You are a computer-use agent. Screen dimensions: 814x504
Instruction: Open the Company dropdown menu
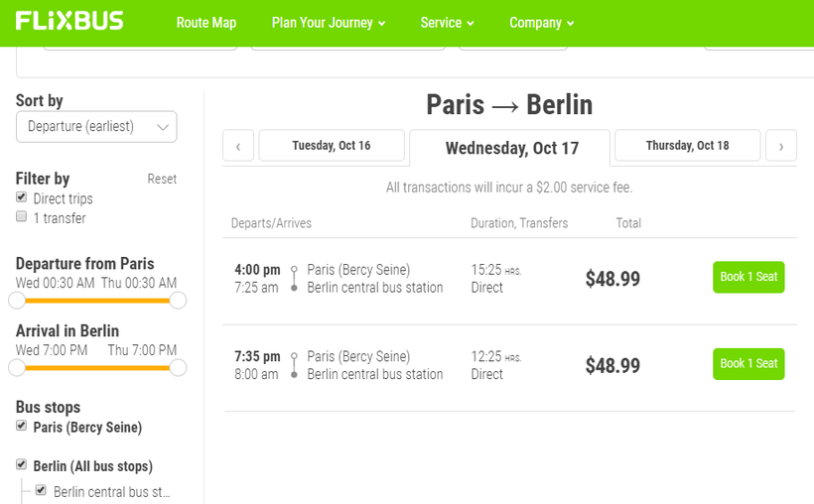541,23
